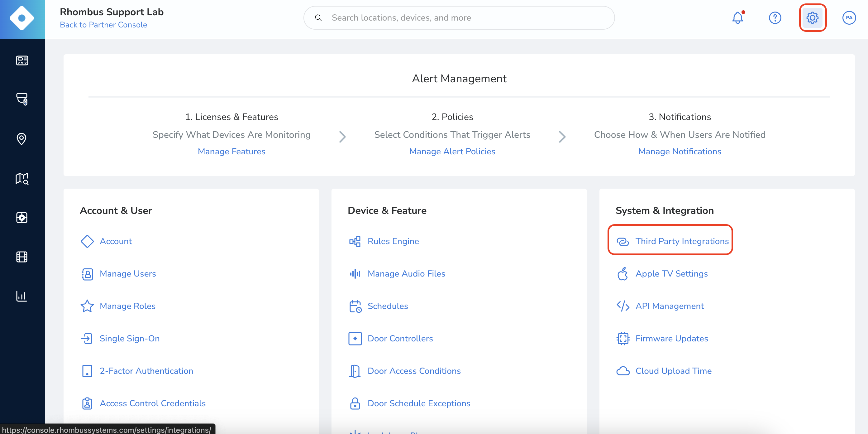Click the Rules Engine blocks icon
868x434 pixels.
pyautogui.click(x=355, y=241)
